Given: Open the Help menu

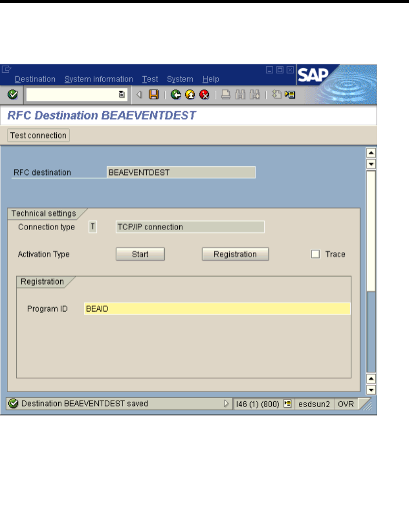Looking at the screenshot, I should [210, 79].
